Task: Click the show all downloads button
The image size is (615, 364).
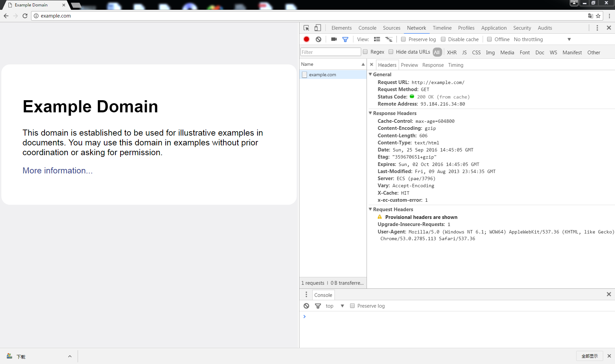Action: tap(589, 356)
